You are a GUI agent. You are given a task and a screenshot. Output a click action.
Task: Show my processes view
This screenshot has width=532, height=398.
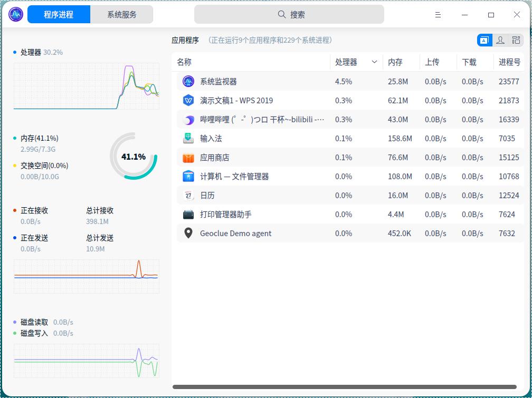point(500,40)
